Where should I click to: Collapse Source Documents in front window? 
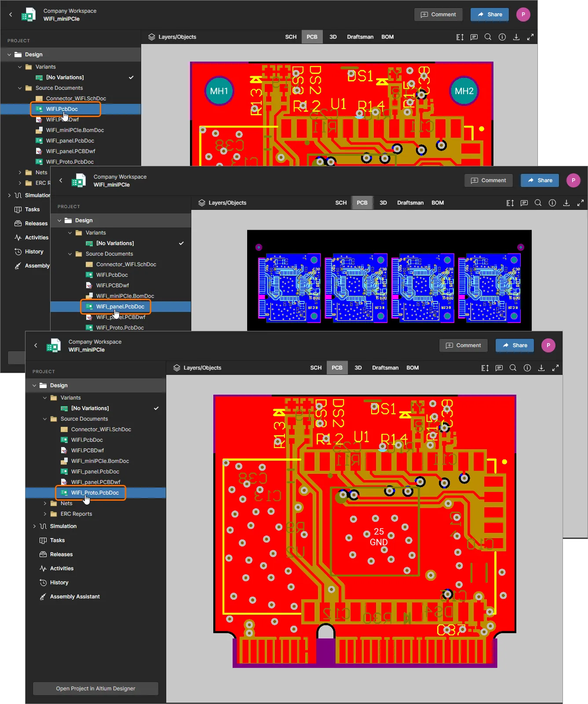pyautogui.click(x=45, y=419)
